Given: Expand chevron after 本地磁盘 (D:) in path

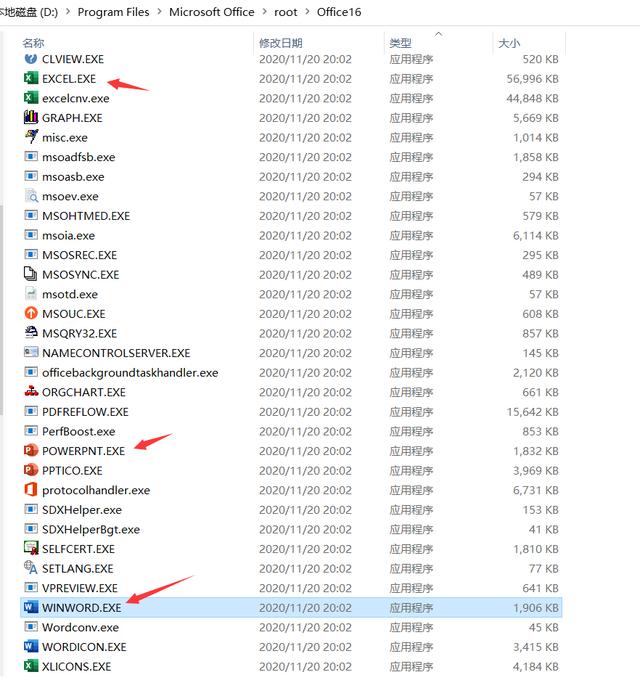Looking at the screenshot, I should pyautogui.click(x=68, y=12).
